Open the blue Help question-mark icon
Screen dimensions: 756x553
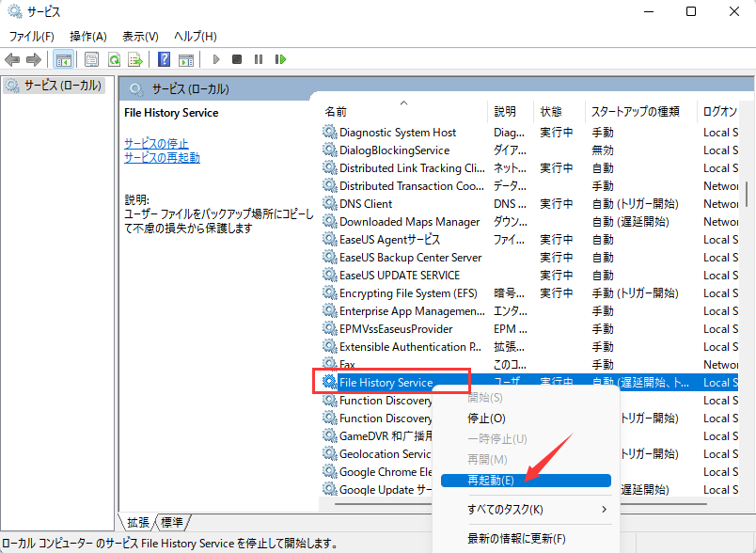(x=164, y=59)
